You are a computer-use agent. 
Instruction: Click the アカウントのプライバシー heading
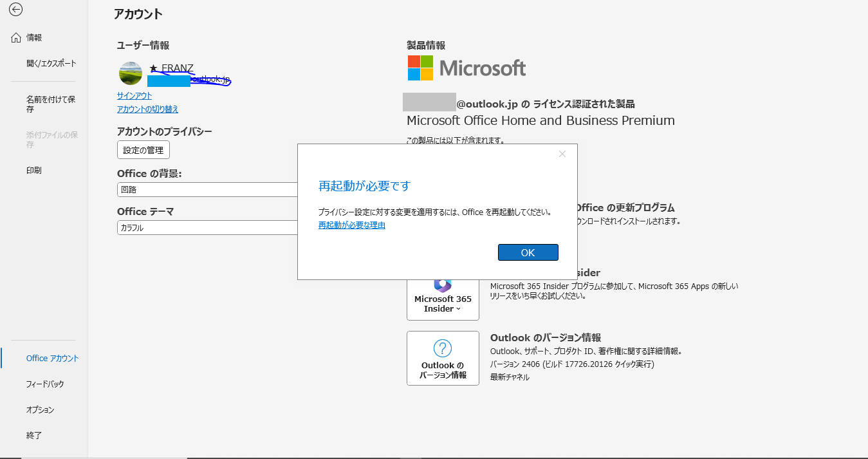point(164,131)
